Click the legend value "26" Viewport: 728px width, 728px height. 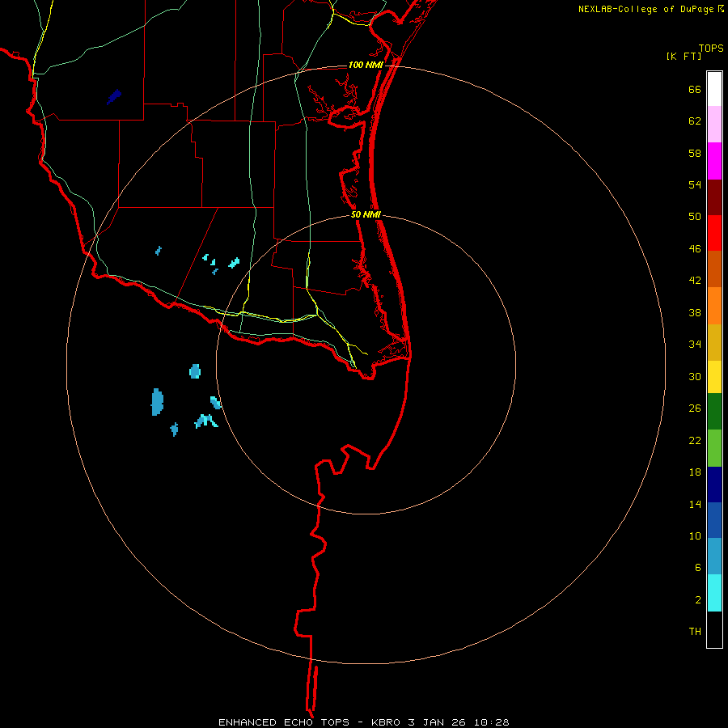695,408
